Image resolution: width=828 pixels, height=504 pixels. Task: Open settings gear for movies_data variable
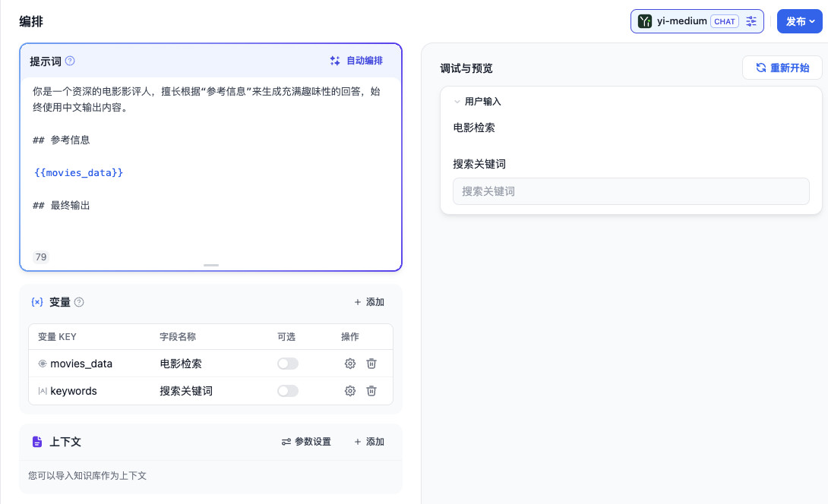pyautogui.click(x=349, y=364)
